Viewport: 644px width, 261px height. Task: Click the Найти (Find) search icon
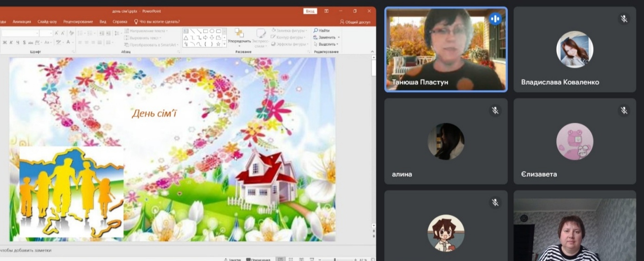[x=316, y=31]
